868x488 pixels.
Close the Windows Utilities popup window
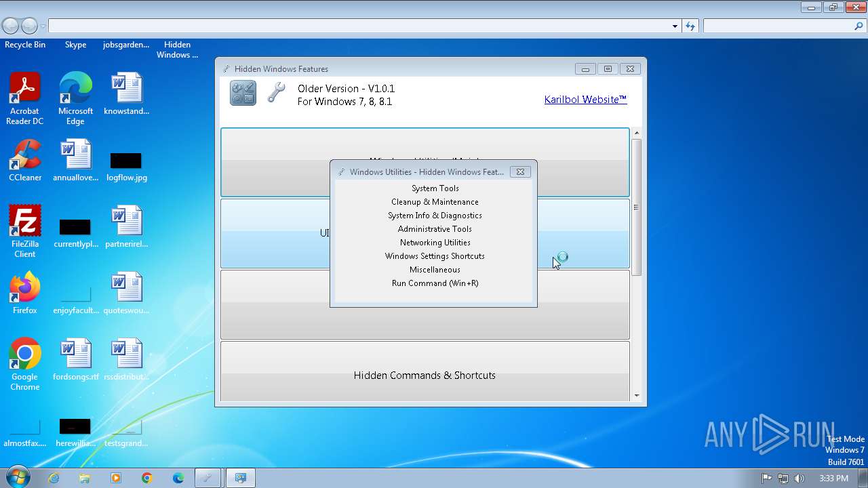click(520, 171)
